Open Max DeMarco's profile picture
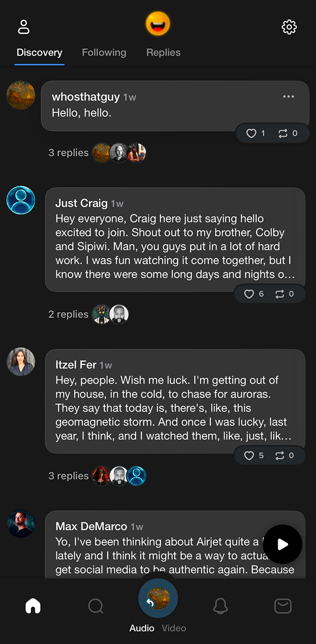Screen dimensions: 316x644 (x=21, y=523)
